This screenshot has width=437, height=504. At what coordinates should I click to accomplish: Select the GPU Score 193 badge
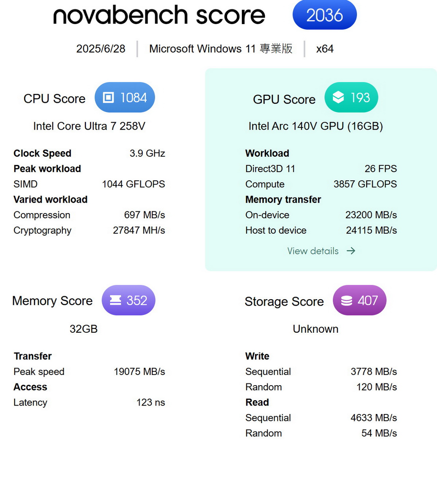click(x=351, y=97)
